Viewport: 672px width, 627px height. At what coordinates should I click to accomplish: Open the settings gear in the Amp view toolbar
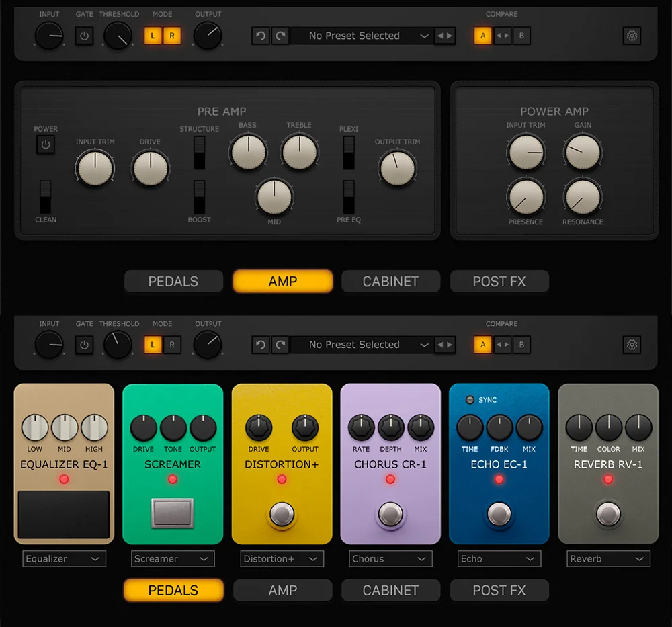632,36
